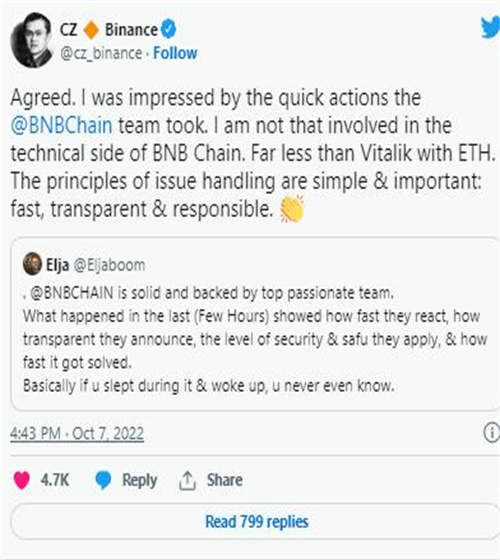Open the quoted tweet about @BNBCHAIN

click(255, 324)
